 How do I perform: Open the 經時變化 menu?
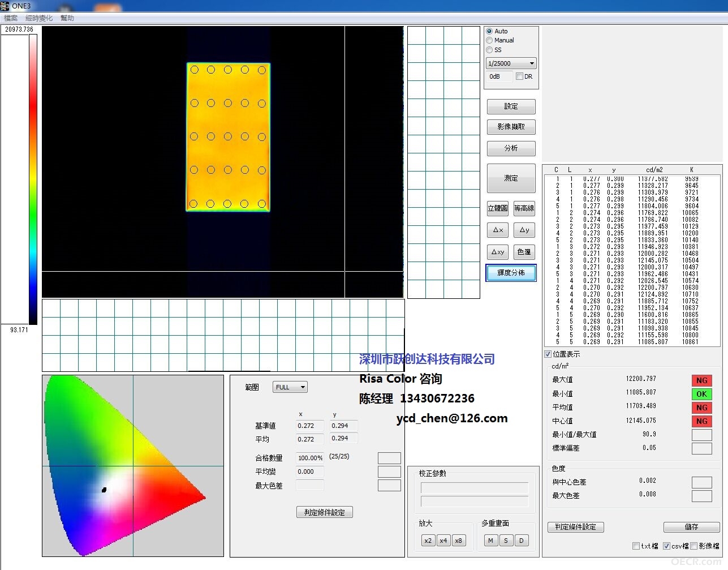39,18
